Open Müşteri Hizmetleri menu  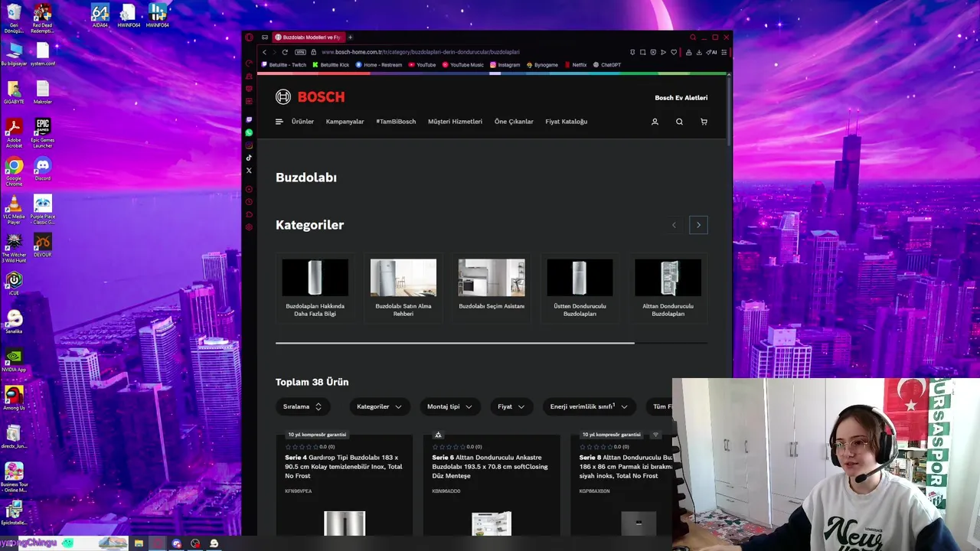455,122
